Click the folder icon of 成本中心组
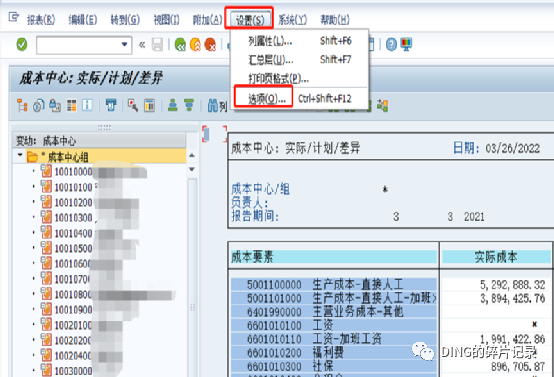 pos(33,157)
